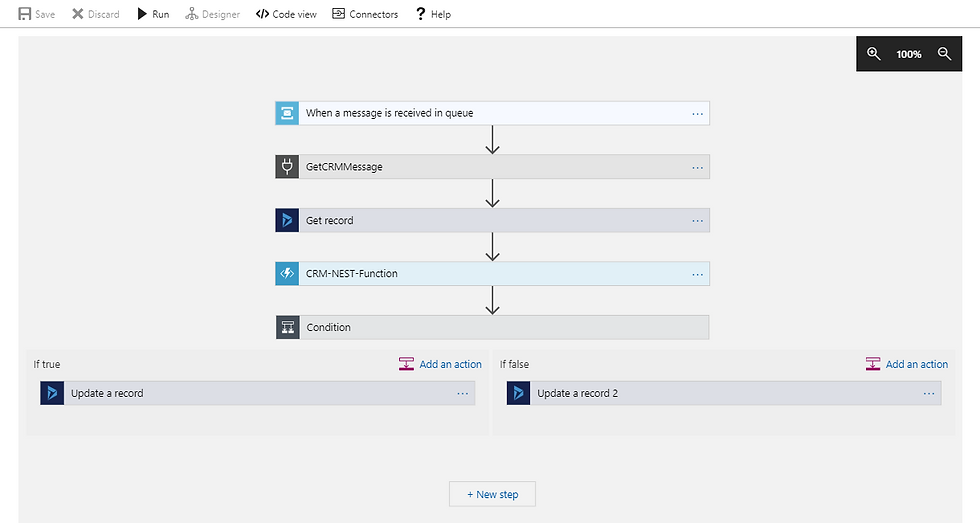
Task: Open the ellipsis menu on Update a record
Action: (462, 394)
